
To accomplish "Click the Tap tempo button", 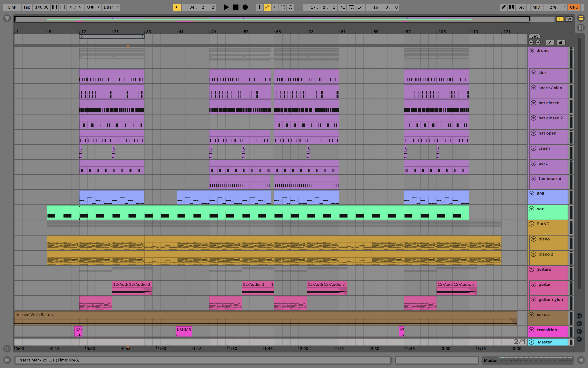I will [27, 7].
